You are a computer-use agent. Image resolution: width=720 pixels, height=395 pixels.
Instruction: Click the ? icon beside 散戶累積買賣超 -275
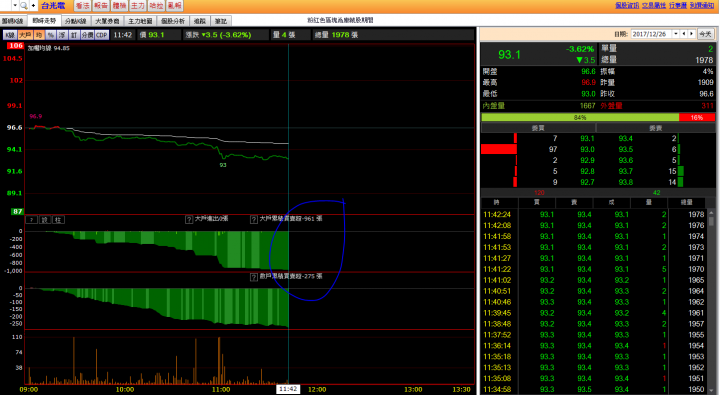(x=253, y=277)
